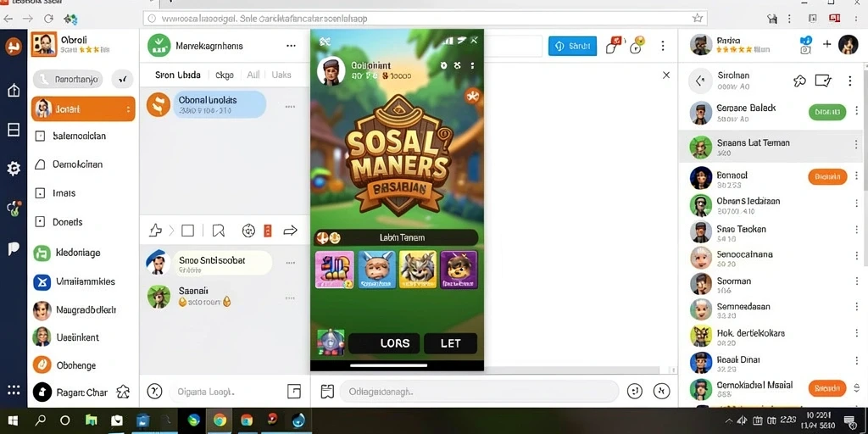
Task: Open Kledoniage in the sidebar
Action: point(83,253)
